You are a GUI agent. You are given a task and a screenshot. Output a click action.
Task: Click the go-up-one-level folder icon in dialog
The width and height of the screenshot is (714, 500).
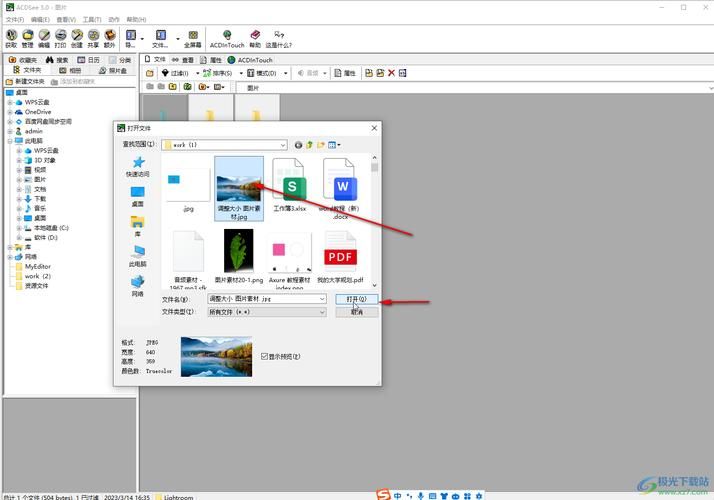(311, 145)
